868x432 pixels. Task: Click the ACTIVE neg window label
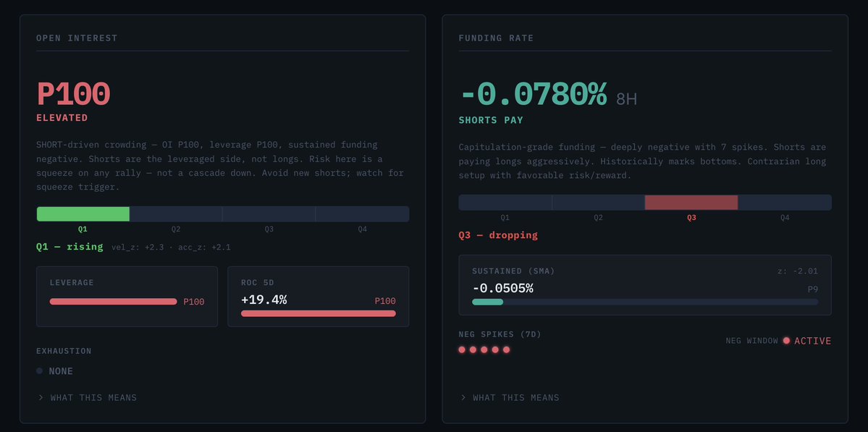(812, 341)
